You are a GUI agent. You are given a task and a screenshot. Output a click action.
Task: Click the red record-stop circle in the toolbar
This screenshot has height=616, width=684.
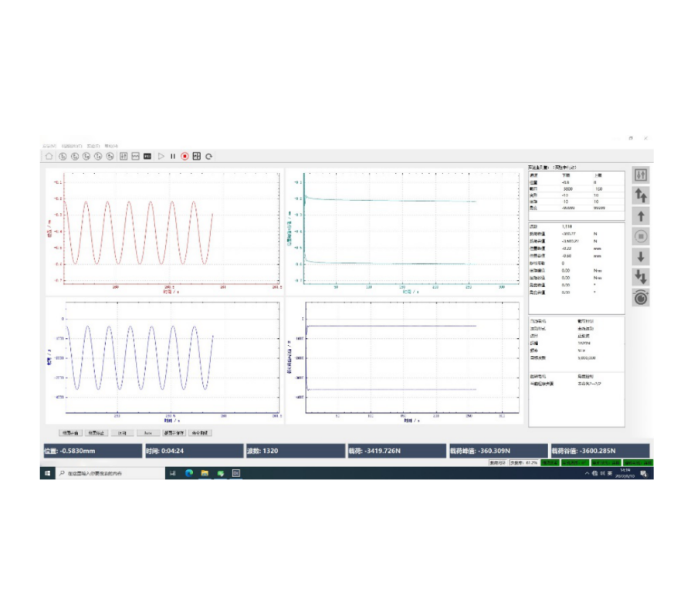[x=185, y=156]
